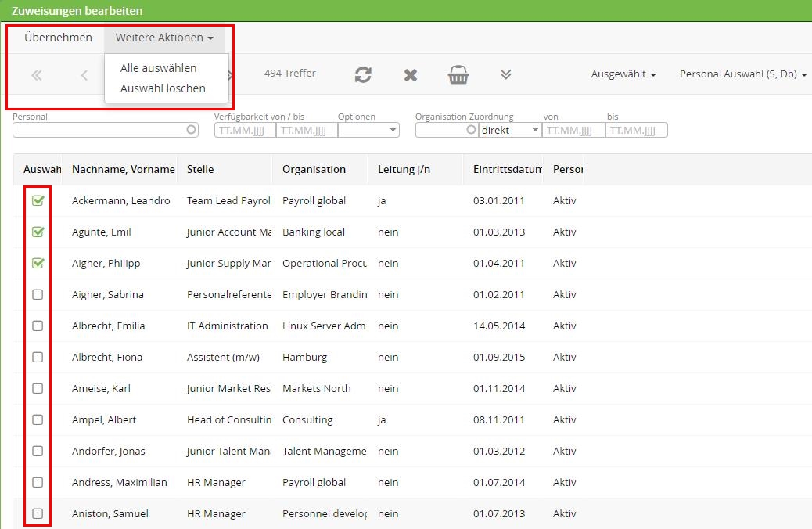
Task: Click the name Ameise, Karl
Action: click(x=101, y=388)
